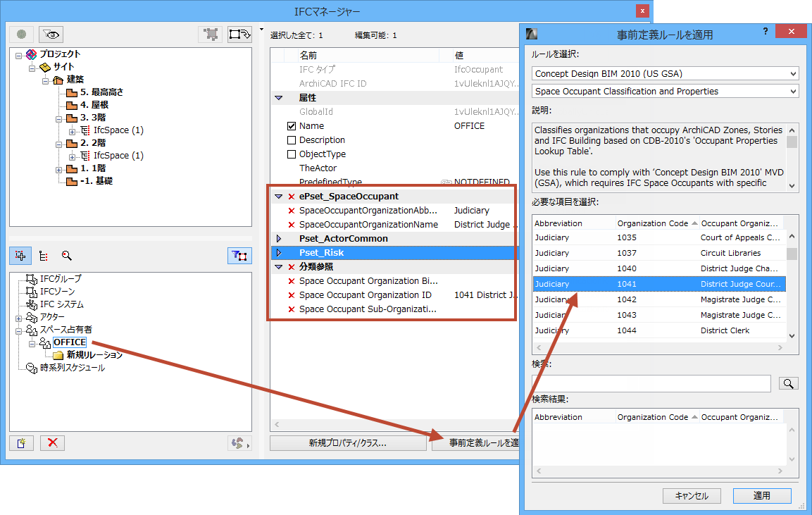This screenshot has width=812, height=515.
Task: Select the -1. 基礎 story folder
Action: [x=96, y=181]
